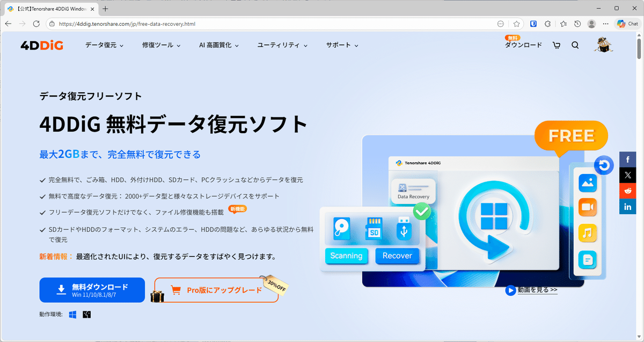
Task: Click the Facebook share icon
Action: point(627,159)
